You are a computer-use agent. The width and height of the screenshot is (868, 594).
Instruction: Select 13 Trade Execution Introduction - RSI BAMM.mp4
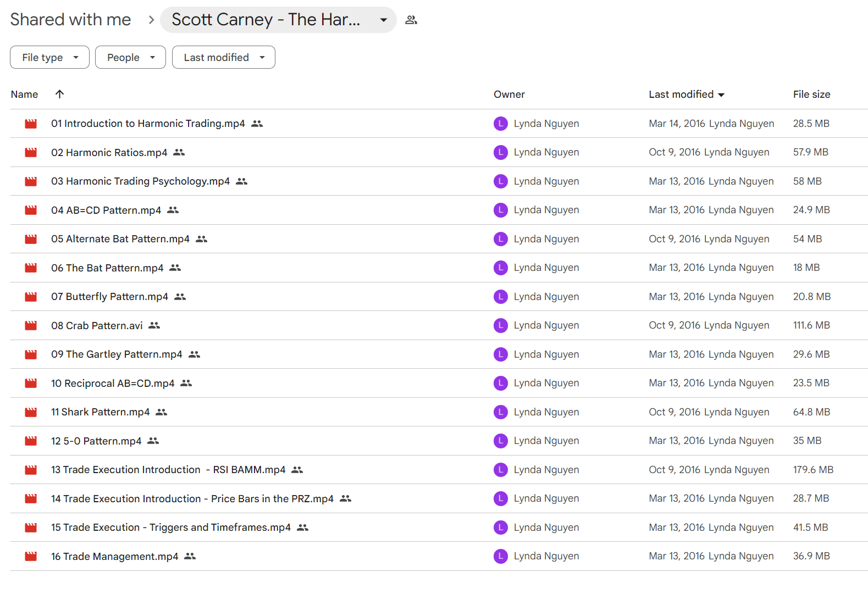168,470
